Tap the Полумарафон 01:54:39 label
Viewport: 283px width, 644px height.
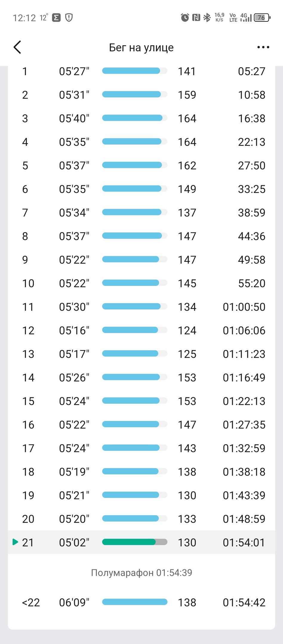coord(141,572)
